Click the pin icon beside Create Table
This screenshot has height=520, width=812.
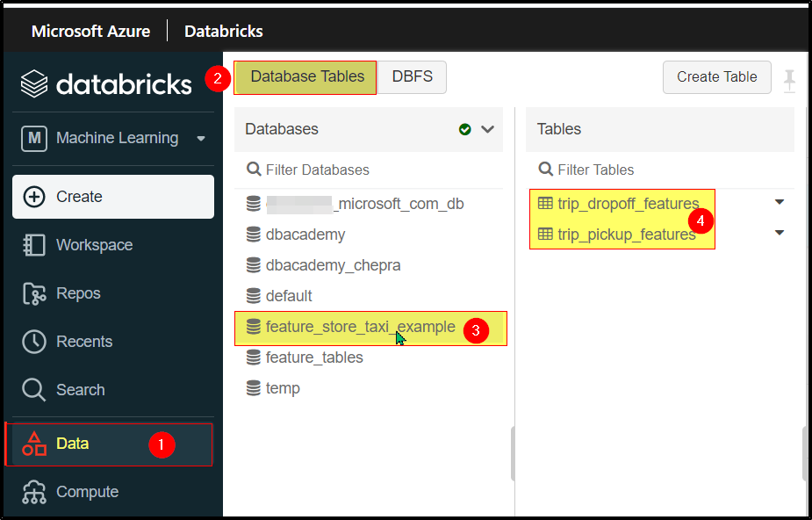[789, 82]
